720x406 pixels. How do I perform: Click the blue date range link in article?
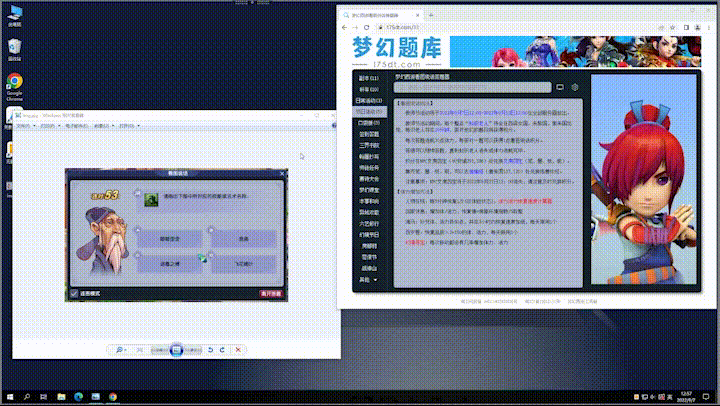pyautogui.click(x=483, y=113)
